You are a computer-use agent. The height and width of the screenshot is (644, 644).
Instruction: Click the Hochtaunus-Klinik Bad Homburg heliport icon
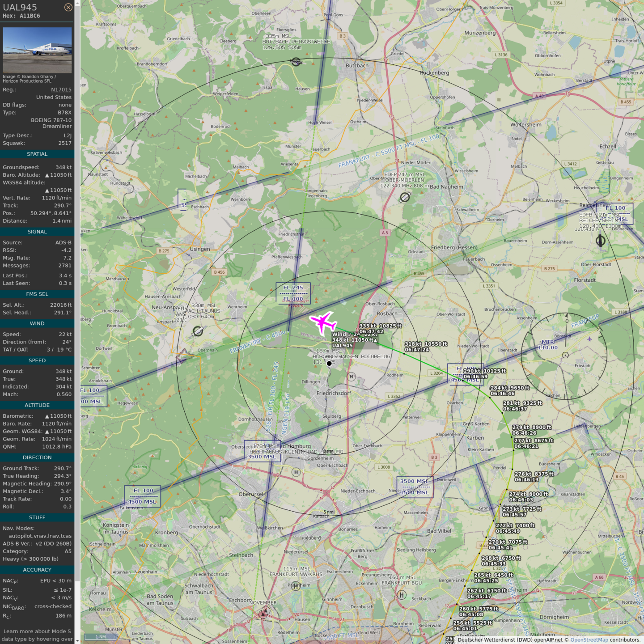click(296, 472)
